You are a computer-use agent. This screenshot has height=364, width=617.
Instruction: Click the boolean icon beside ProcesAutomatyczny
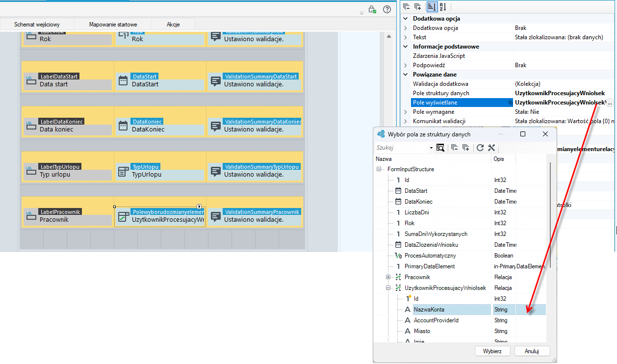coord(398,256)
